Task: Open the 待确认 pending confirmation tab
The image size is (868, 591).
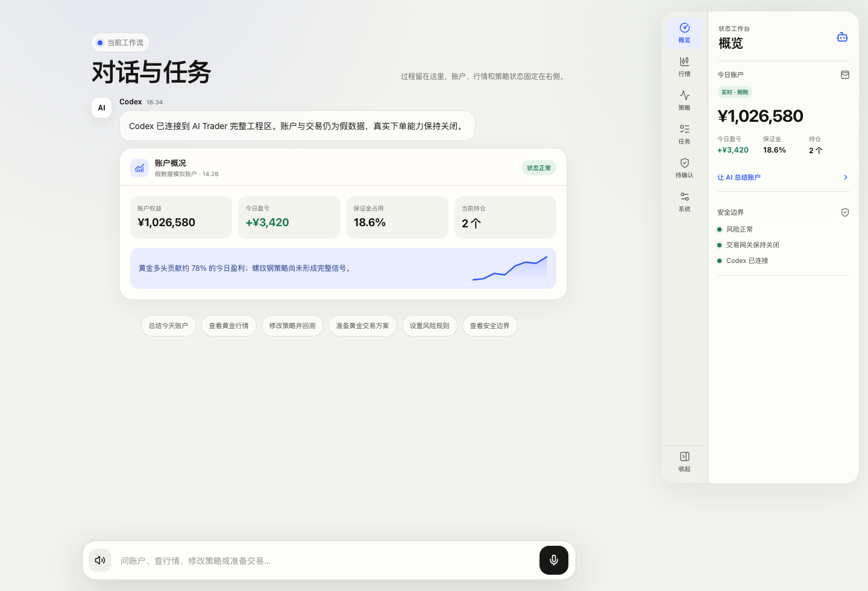Action: point(684,168)
